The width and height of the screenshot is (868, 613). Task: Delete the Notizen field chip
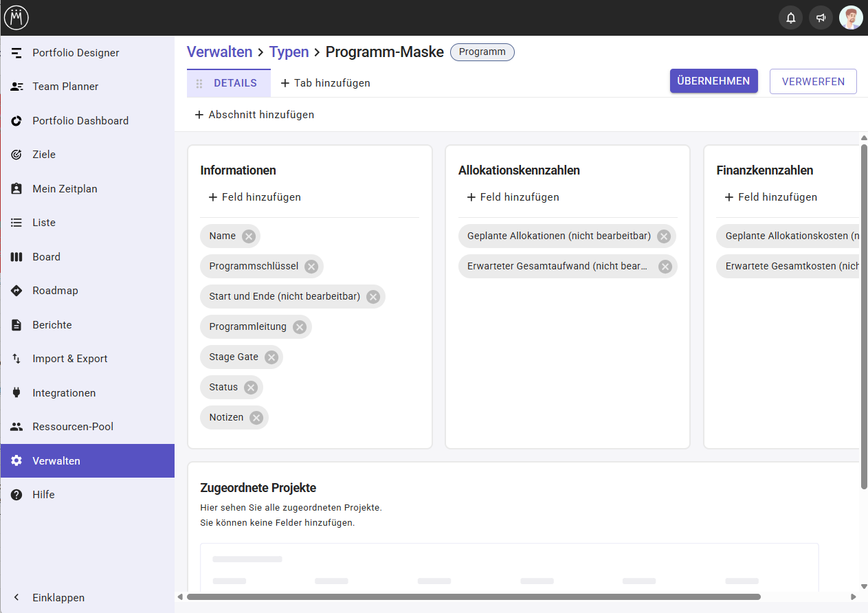tap(256, 418)
